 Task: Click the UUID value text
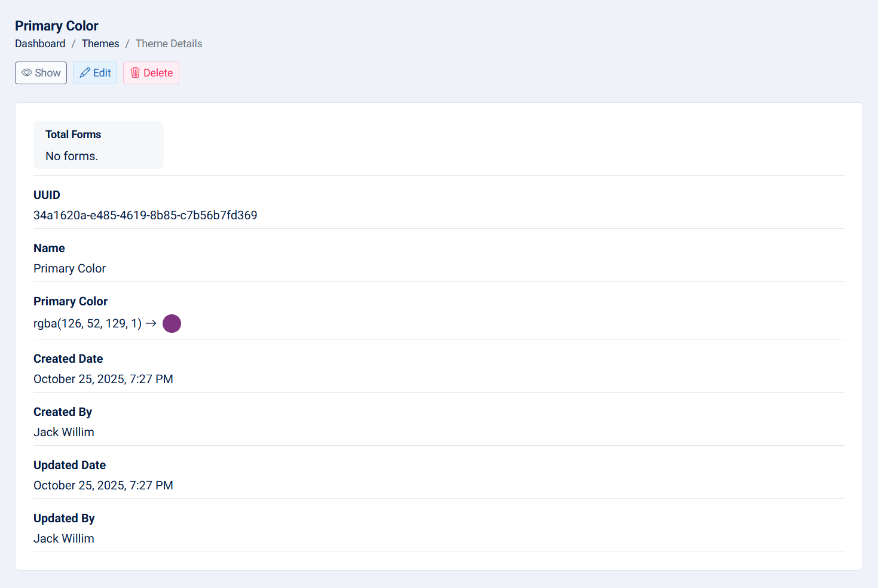(145, 215)
